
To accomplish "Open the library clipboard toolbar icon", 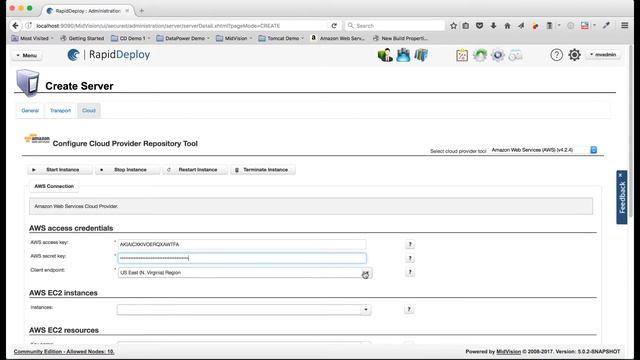I will (465, 26).
